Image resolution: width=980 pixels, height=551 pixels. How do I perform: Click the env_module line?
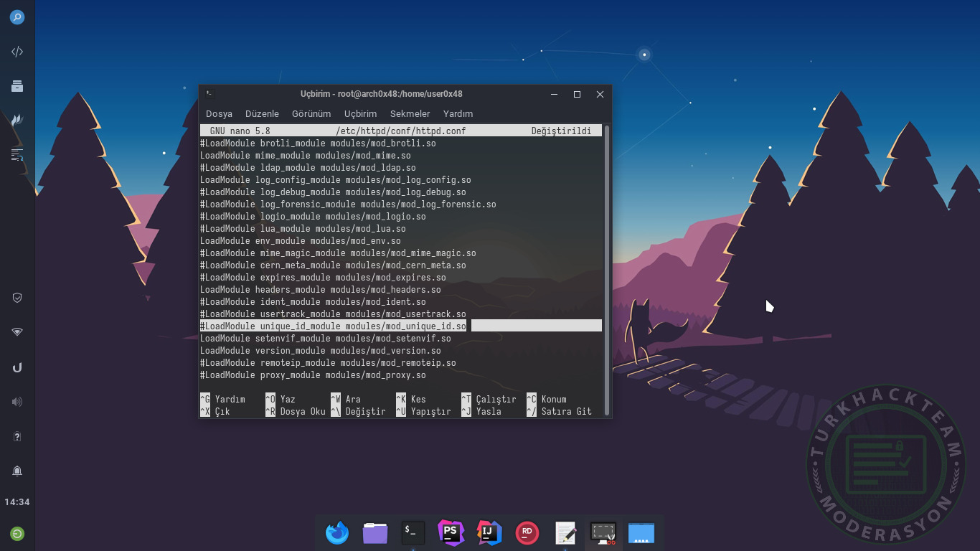tap(301, 240)
